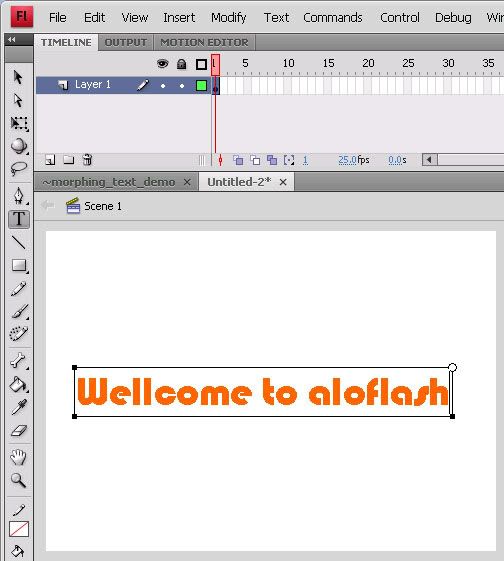Toggle Layer 1 lock dot

click(182, 86)
